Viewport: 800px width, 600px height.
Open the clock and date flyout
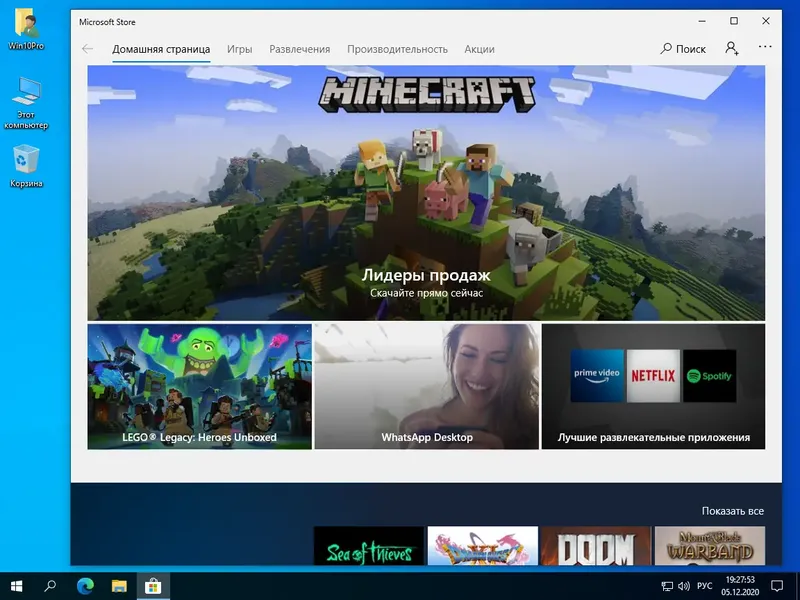[x=740, y=586]
